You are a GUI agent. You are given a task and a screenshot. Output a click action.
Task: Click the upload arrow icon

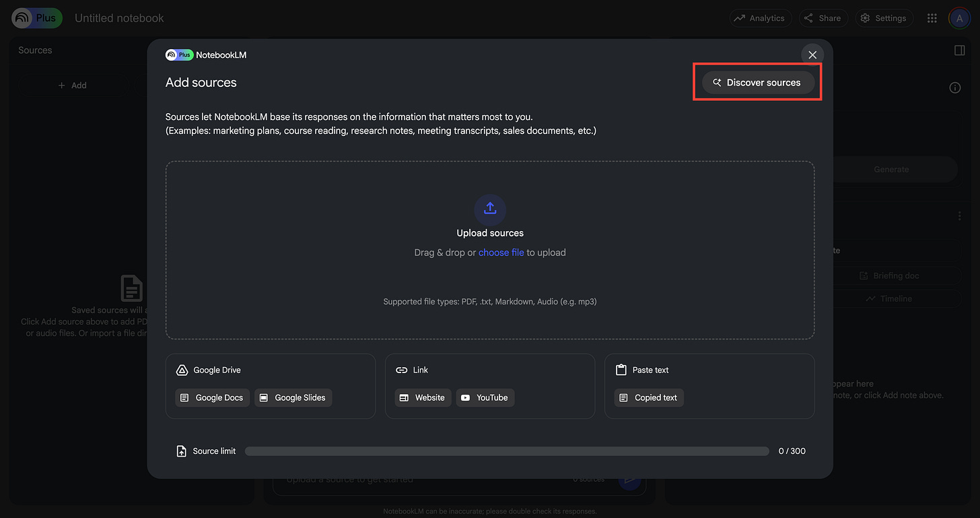coord(490,209)
